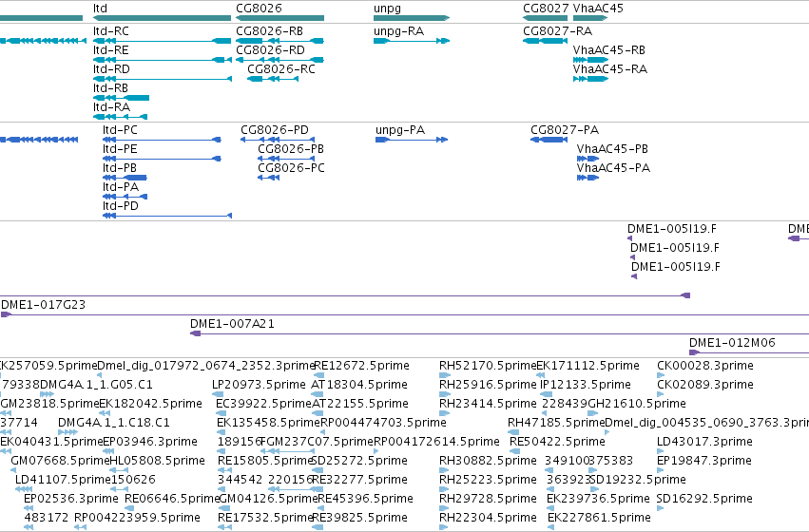The image size is (809, 532).
Task: Open the CG8026-RB transcript label
Action: pyautogui.click(x=269, y=31)
